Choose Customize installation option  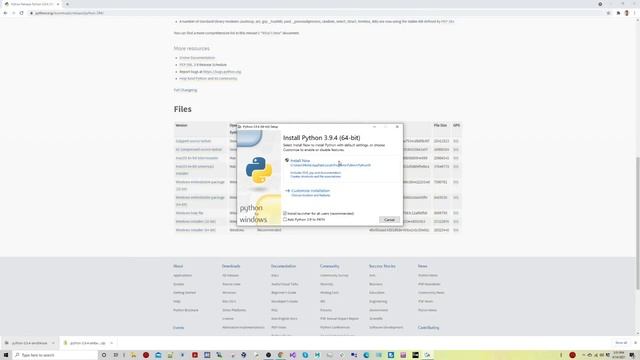pyautogui.click(x=310, y=191)
